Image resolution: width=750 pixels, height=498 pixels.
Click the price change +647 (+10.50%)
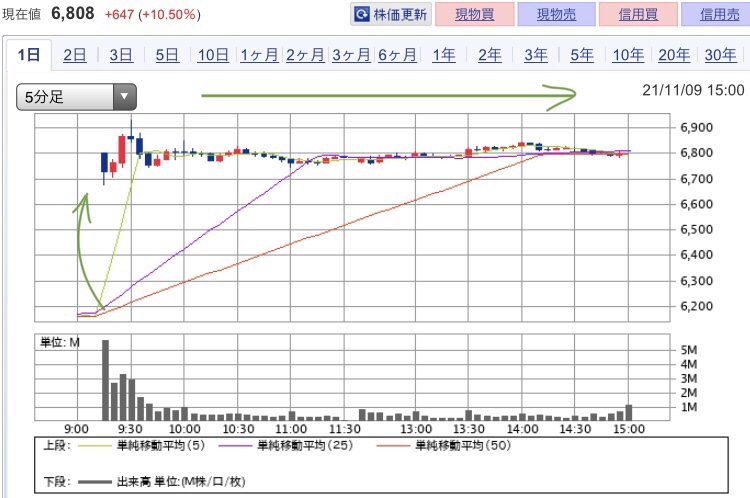(153, 15)
